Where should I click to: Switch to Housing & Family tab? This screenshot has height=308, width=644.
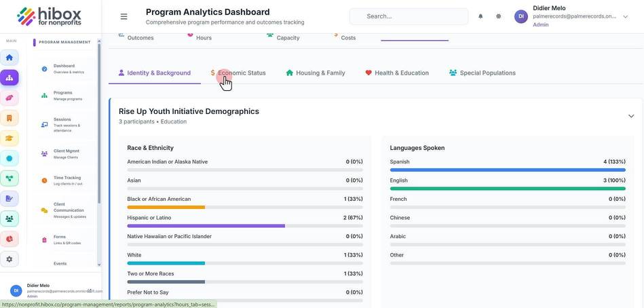(x=316, y=73)
